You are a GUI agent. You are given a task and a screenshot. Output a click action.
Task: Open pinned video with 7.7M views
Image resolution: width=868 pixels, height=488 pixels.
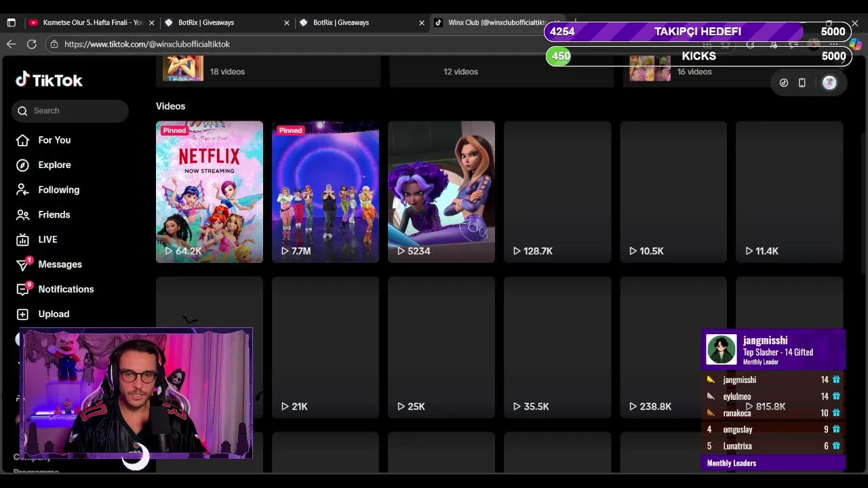325,192
